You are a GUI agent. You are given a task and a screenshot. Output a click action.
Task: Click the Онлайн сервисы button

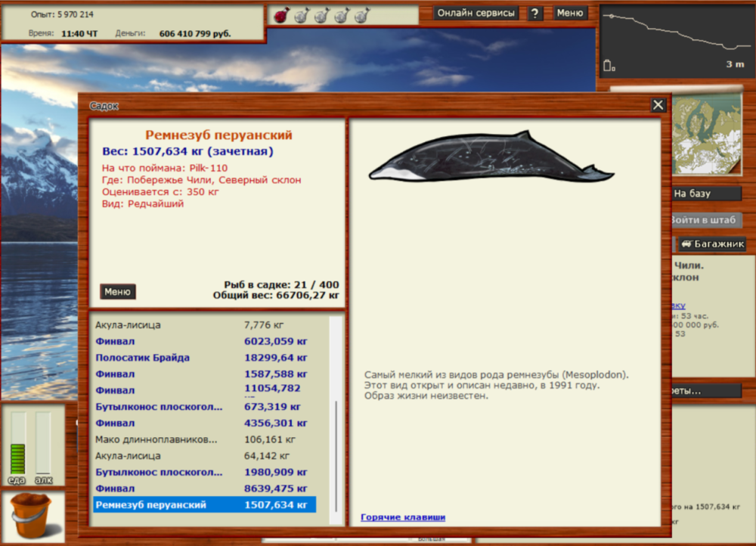pyautogui.click(x=476, y=13)
